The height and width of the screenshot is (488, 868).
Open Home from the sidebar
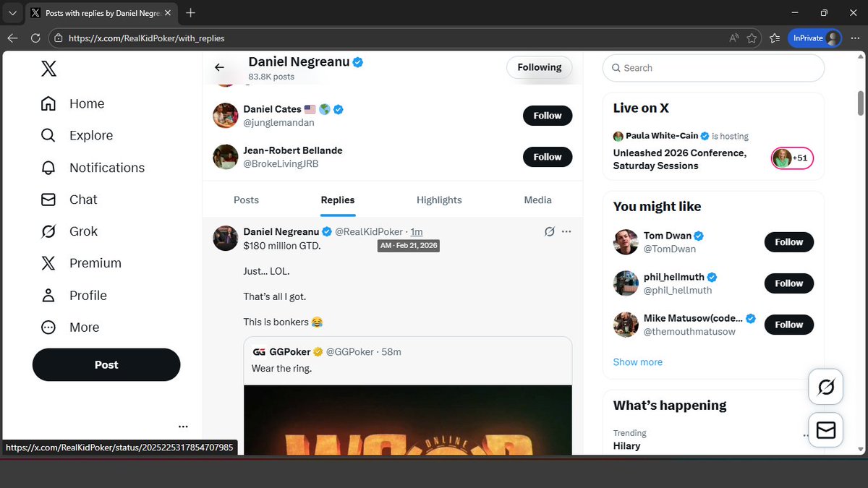(72, 103)
